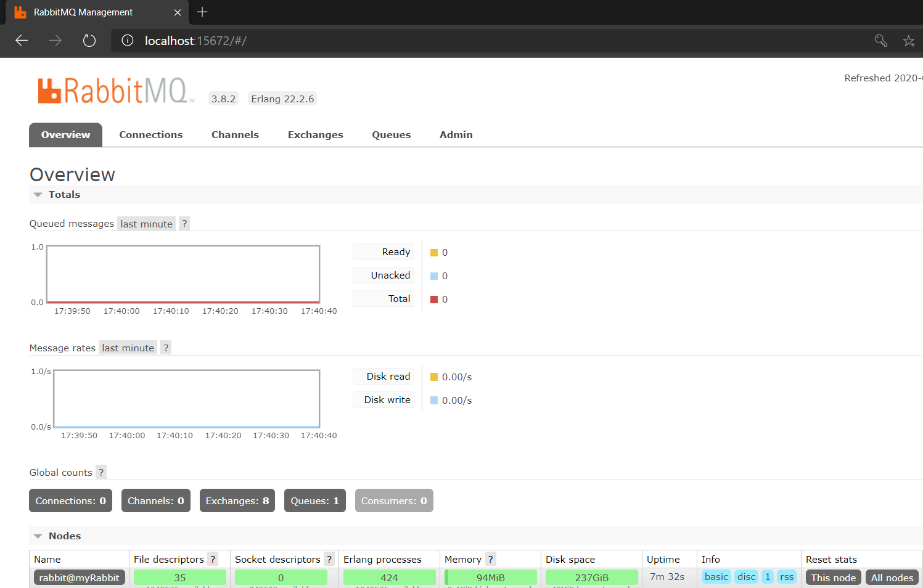Viewport: 923px width, 588px height.
Task: Click the 1 info tag
Action: click(x=768, y=577)
